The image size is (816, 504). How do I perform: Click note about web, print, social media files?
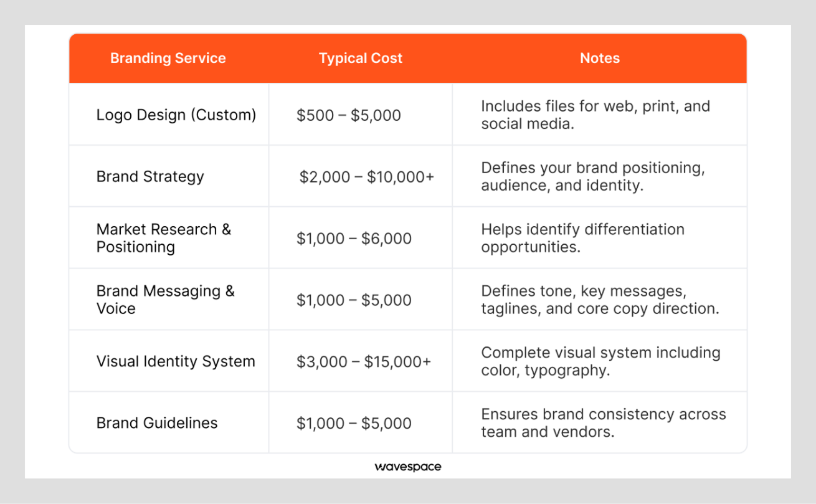(595, 115)
